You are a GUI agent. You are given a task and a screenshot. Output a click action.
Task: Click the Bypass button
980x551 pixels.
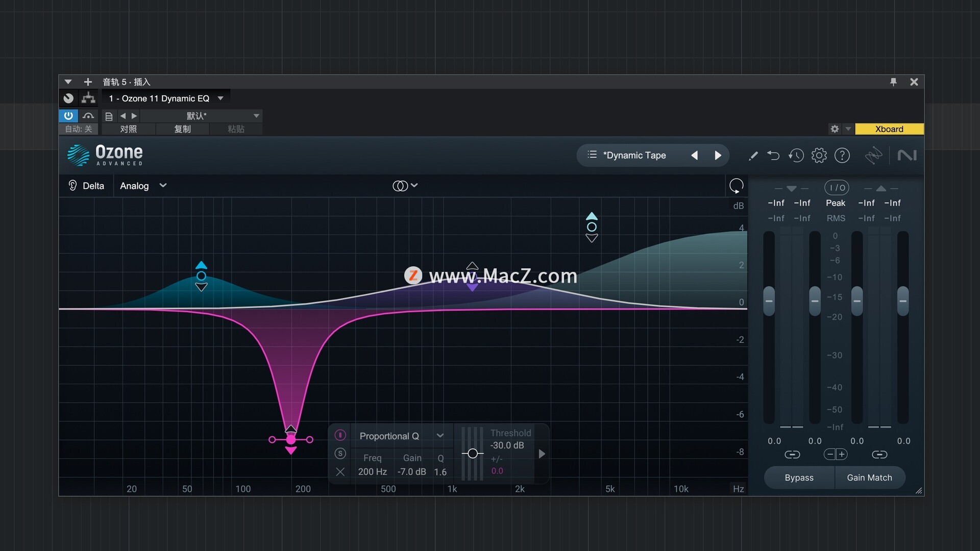799,478
